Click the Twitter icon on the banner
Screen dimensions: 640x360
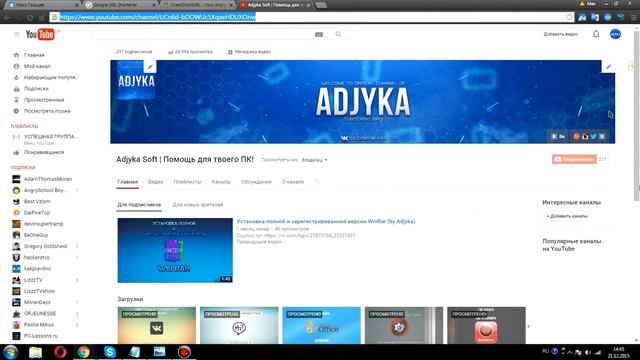click(x=593, y=136)
